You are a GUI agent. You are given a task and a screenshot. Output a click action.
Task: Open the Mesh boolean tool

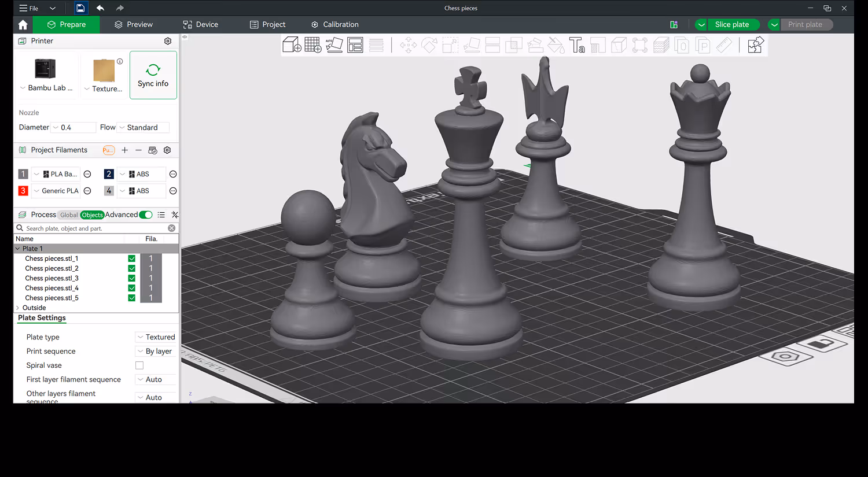514,45
